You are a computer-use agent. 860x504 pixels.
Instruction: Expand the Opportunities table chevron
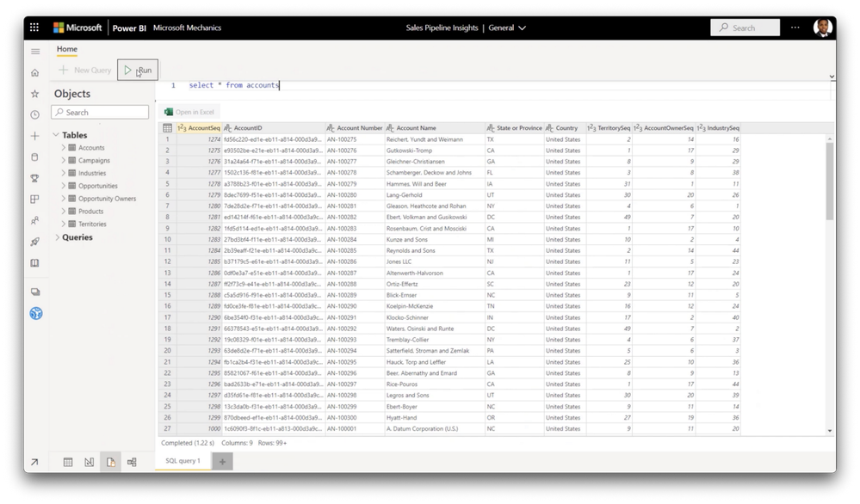64,186
